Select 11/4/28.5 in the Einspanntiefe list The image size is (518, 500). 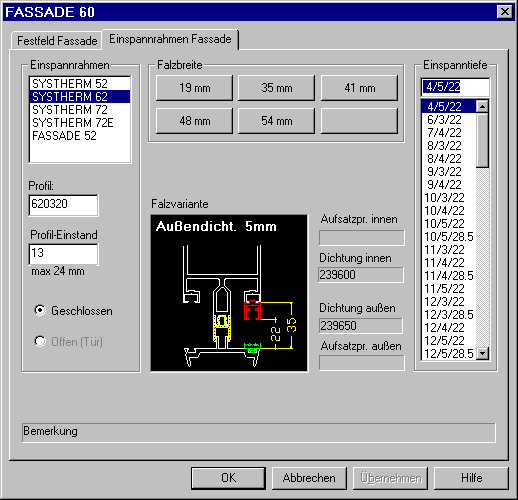(449, 276)
